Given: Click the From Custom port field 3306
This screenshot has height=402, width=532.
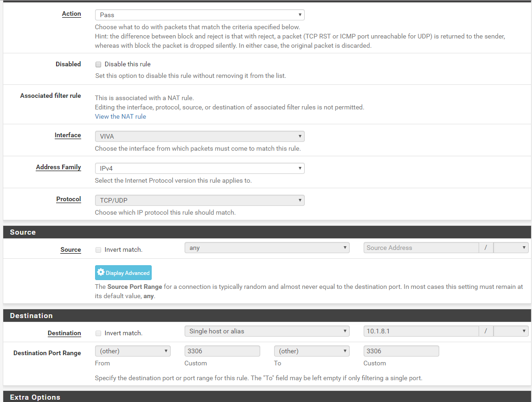Looking at the screenshot, I should click(222, 351).
